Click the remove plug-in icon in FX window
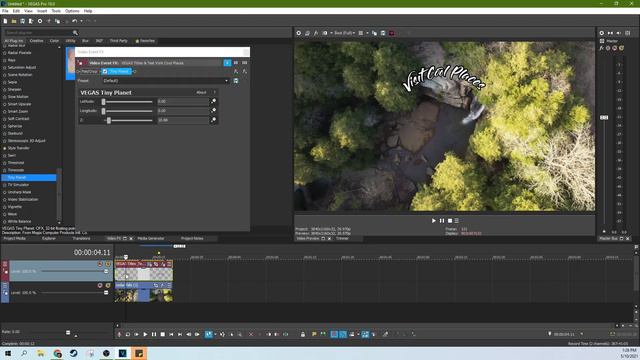Image resolution: width=640 pixels, height=360 pixels. pos(245,71)
